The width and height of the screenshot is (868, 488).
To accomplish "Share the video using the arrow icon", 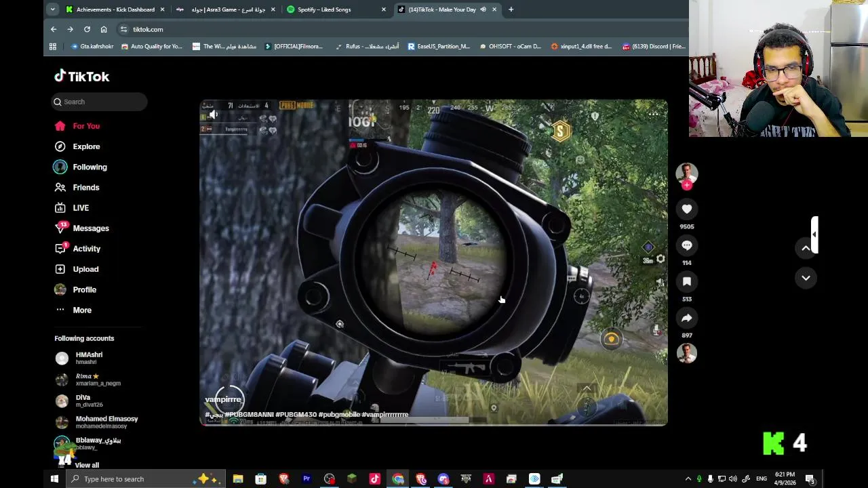I will point(687,318).
